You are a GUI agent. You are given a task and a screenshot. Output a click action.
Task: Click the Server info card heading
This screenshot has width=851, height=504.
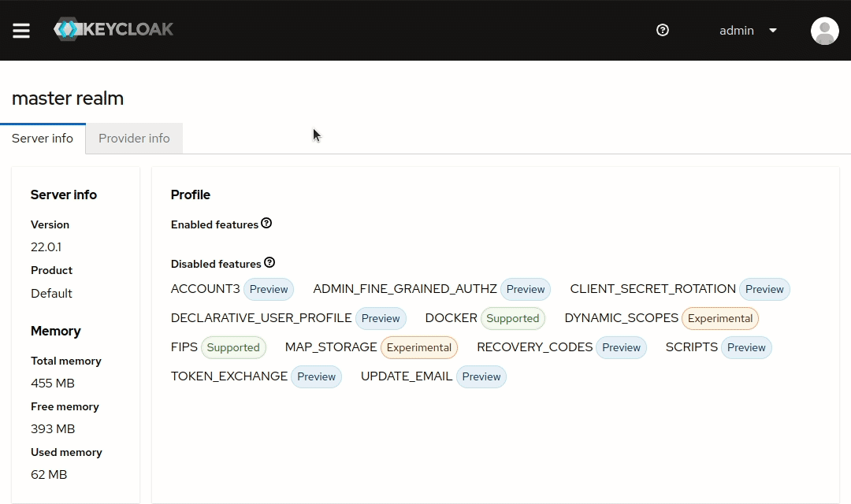[64, 195]
